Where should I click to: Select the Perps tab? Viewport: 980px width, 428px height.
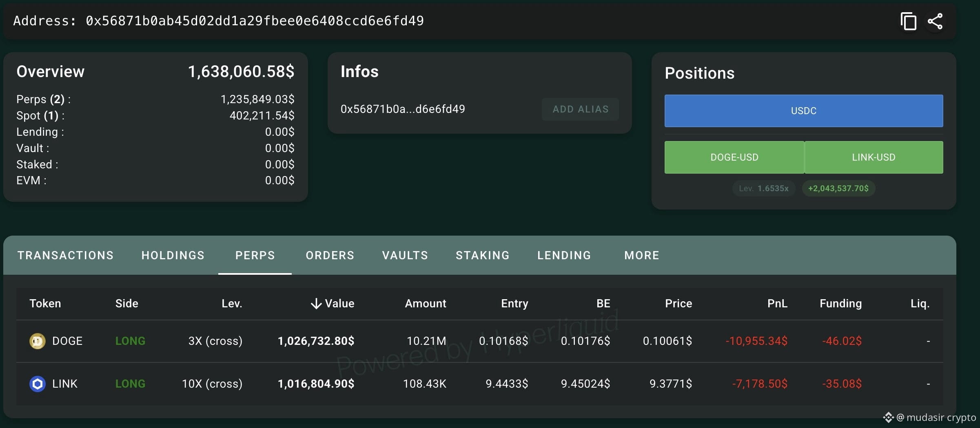click(x=255, y=255)
